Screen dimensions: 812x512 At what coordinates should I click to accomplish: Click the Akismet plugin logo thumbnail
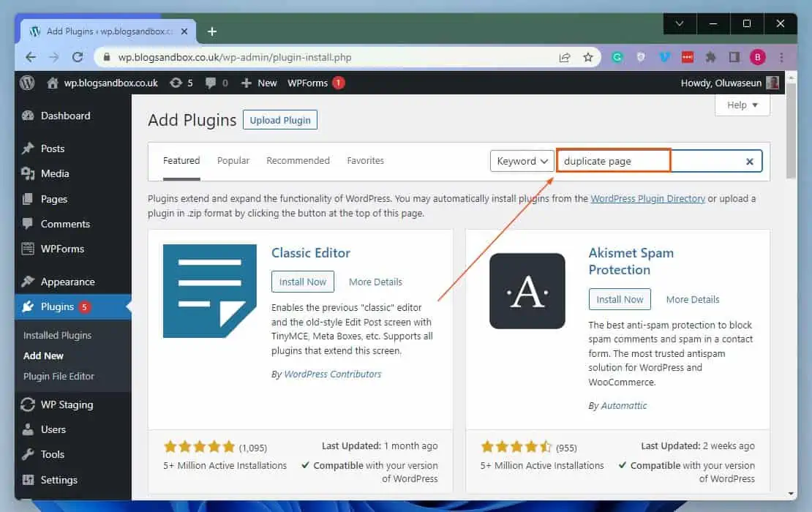(x=527, y=291)
